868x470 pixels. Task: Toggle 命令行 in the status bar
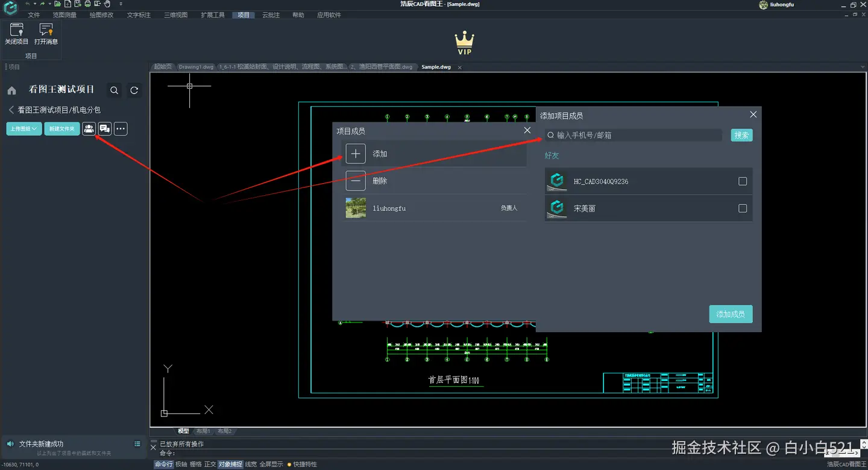tap(163, 464)
